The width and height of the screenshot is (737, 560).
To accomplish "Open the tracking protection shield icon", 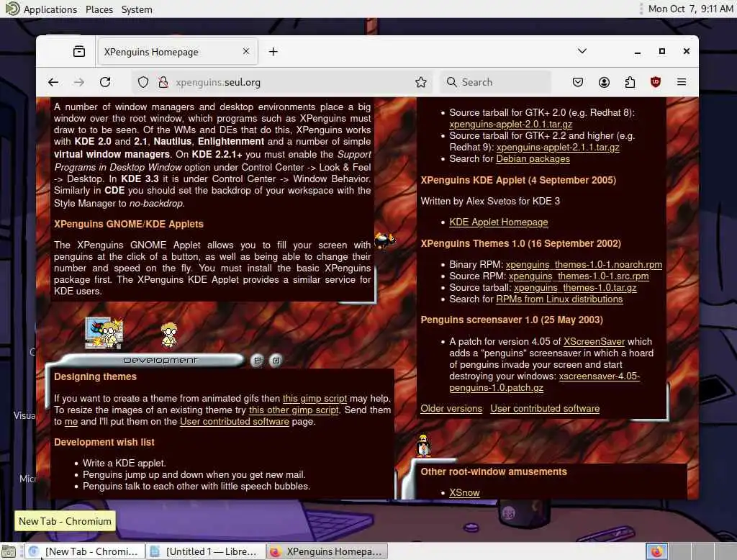I will coord(143,82).
